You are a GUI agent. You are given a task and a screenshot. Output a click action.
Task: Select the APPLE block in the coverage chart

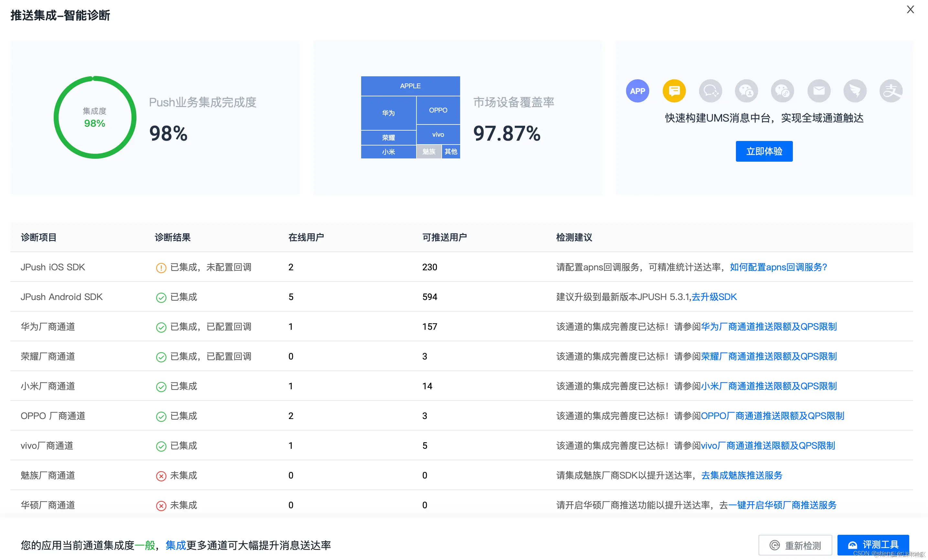(x=410, y=86)
